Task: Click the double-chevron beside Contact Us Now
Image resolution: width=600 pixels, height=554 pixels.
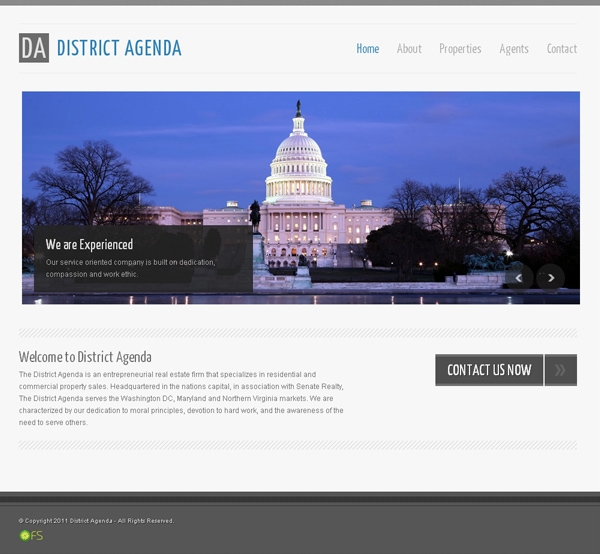Action: coord(561,370)
